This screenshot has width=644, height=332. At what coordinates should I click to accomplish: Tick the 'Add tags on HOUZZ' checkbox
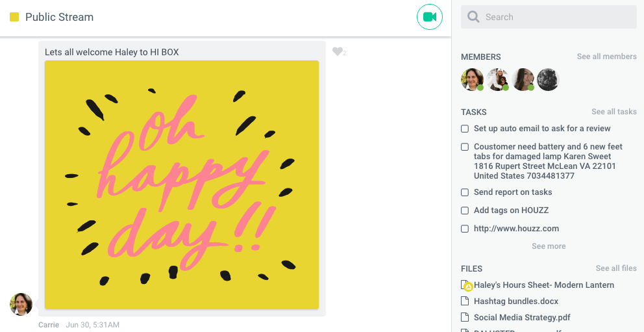[465, 211]
